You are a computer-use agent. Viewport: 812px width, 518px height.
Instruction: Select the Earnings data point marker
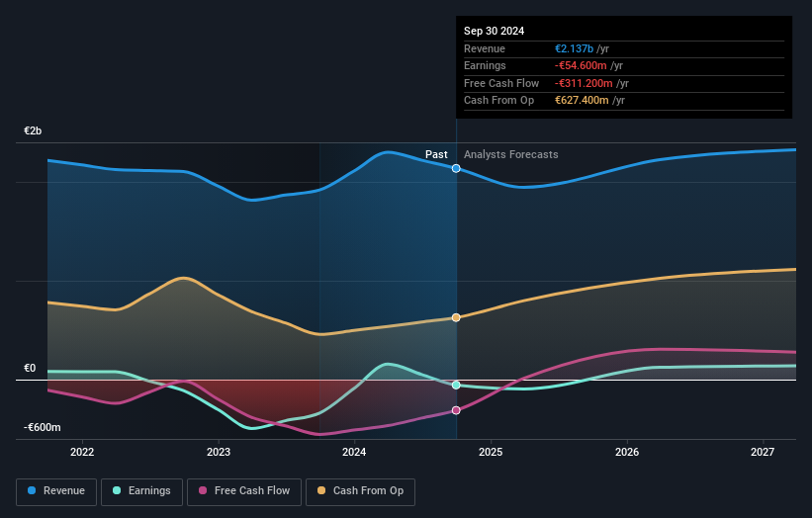(456, 385)
